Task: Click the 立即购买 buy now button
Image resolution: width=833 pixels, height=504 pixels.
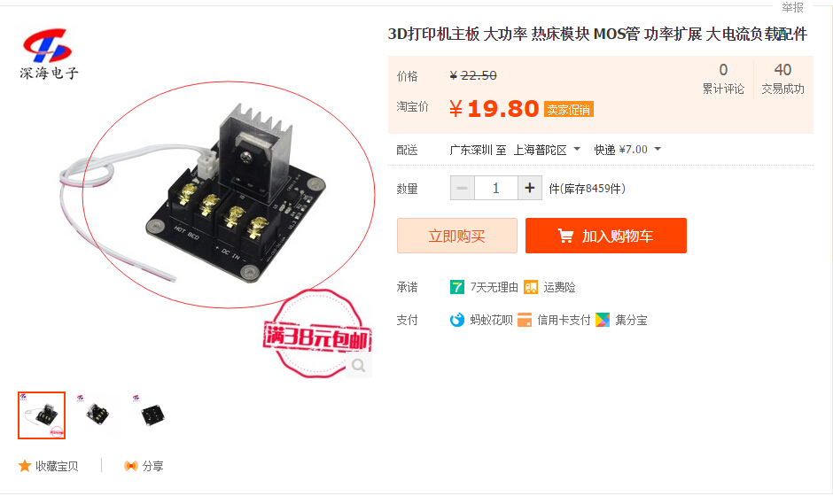Action: [457, 236]
